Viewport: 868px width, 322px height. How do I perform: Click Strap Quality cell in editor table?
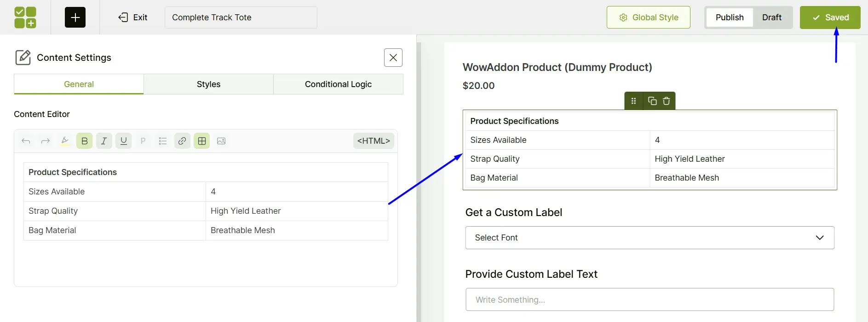click(x=115, y=211)
